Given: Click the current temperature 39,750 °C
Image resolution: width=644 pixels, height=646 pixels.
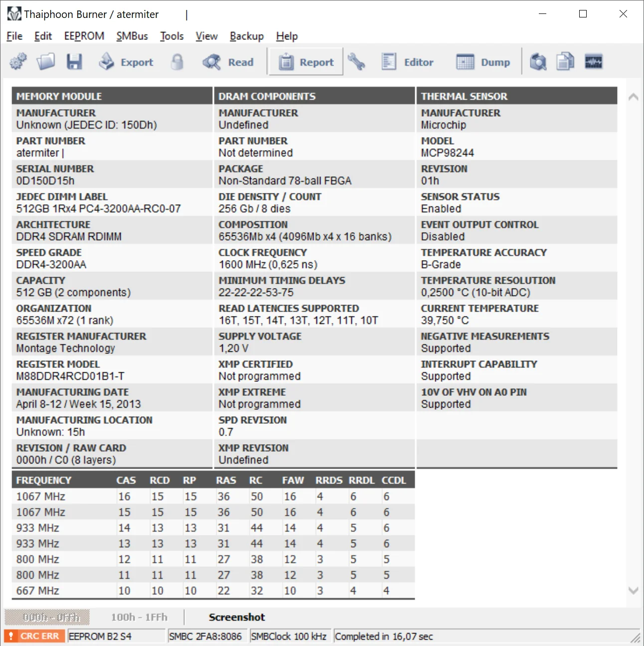Looking at the screenshot, I should coord(445,321).
